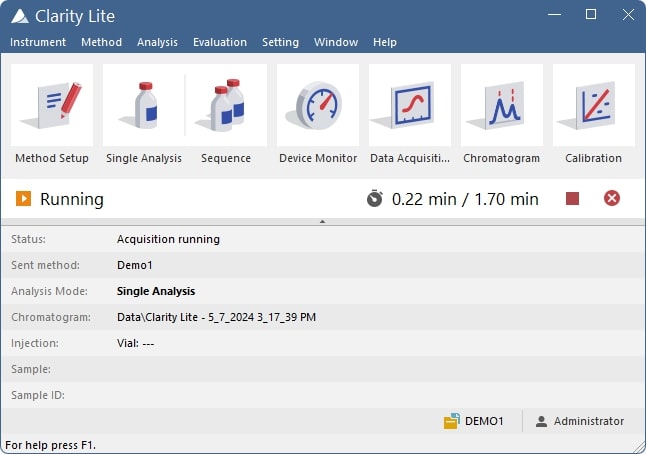
Task: Open the Setting menu
Action: (281, 42)
